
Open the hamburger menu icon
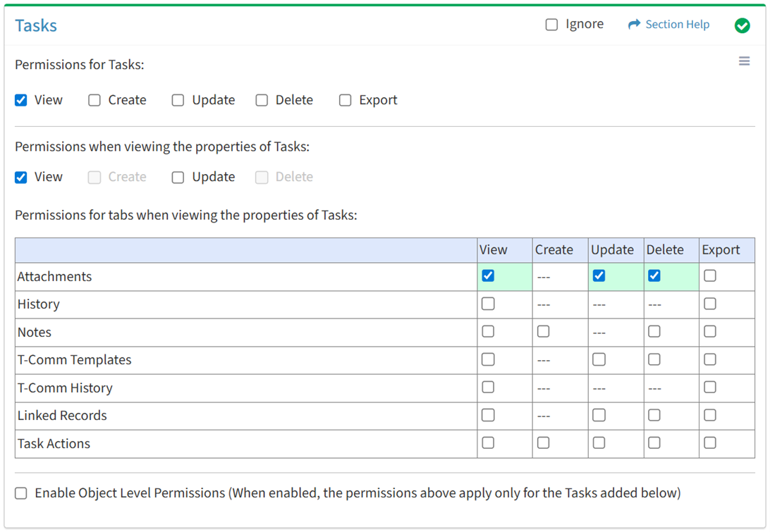click(744, 61)
